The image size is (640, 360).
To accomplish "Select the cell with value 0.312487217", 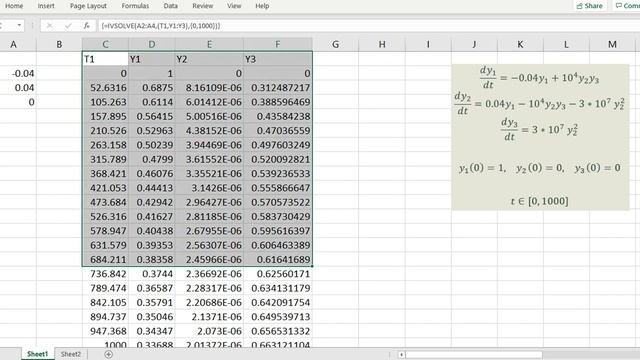I will coord(278,88).
